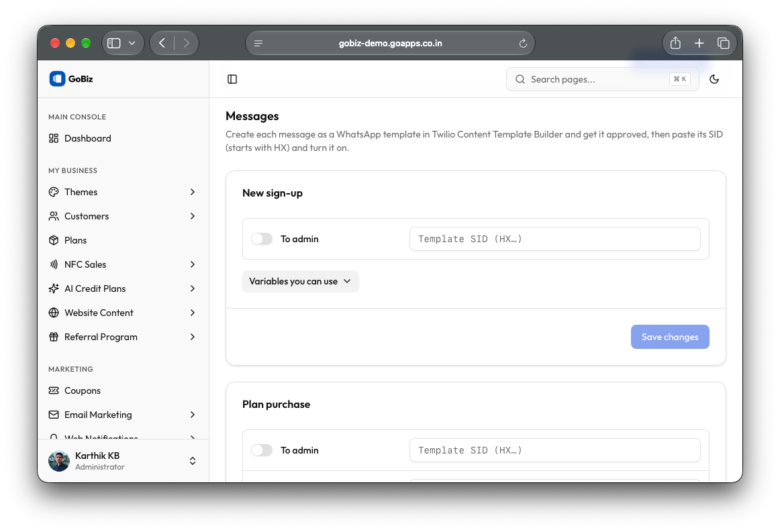Go back in Safari history
Viewport: 780px width, 532px height.
[x=162, y=43]
